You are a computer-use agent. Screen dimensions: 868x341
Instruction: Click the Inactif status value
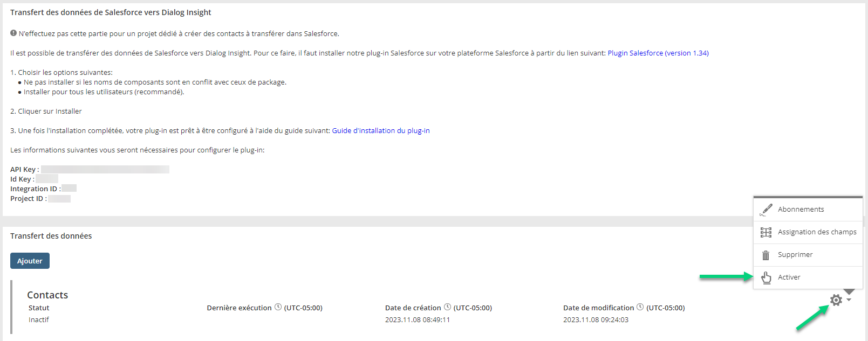[39, 319]
